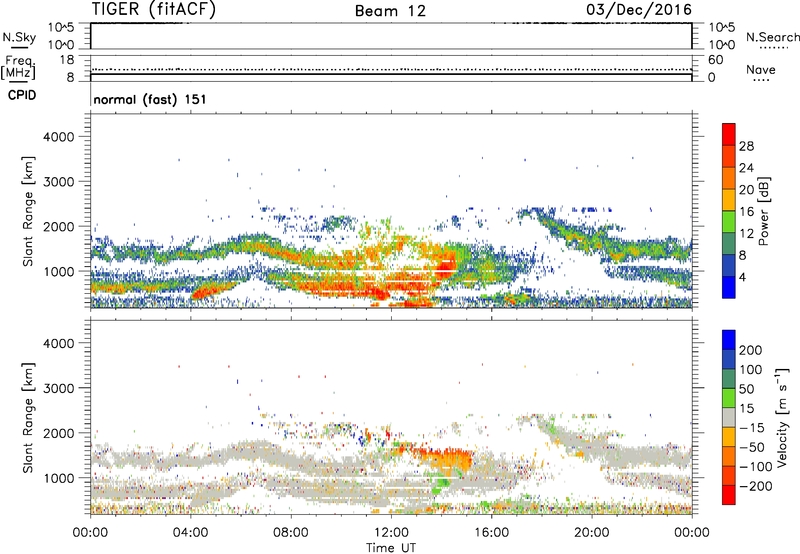Select the Beam 12 heading

[390, 11]
